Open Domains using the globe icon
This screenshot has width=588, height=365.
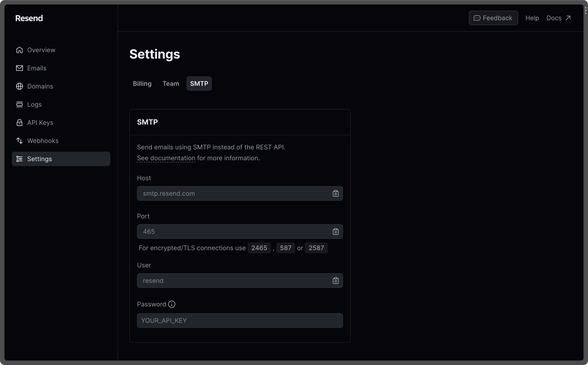[x=20, y=86]
